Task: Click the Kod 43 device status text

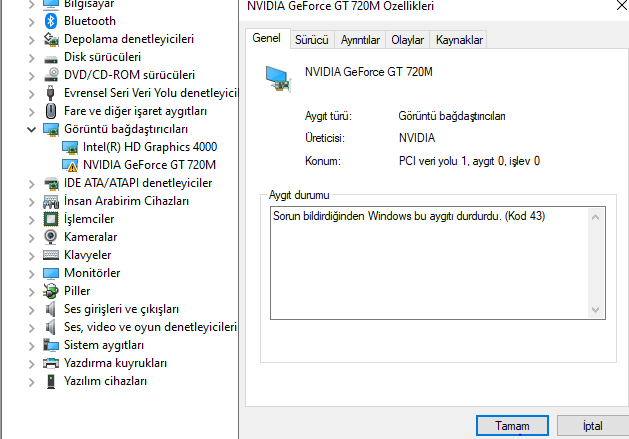Action: [409, 216]
